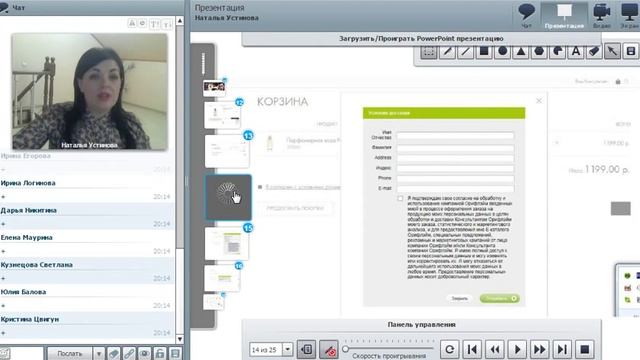Go back with the rewind button

click(x=495, y=349)
